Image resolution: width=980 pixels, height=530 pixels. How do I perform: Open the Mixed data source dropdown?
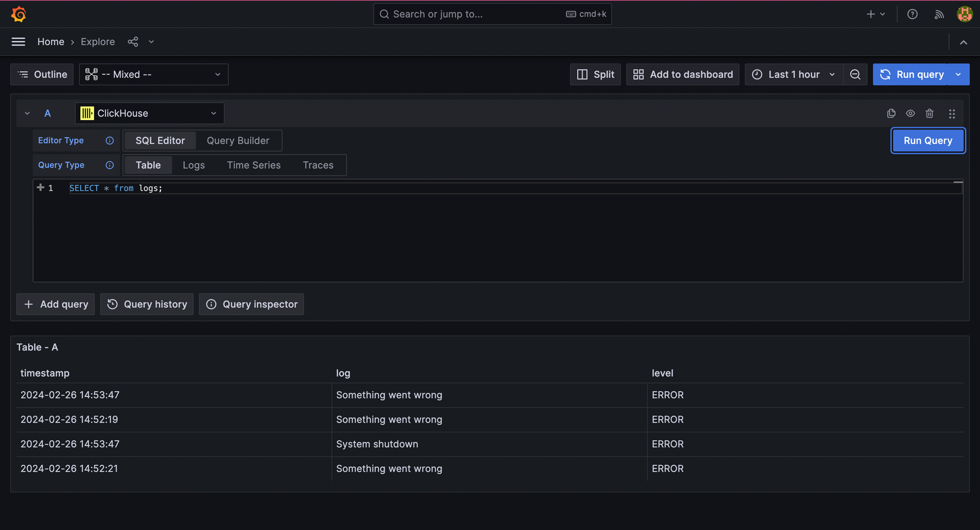pyautogui.click(x=153, y=75)
